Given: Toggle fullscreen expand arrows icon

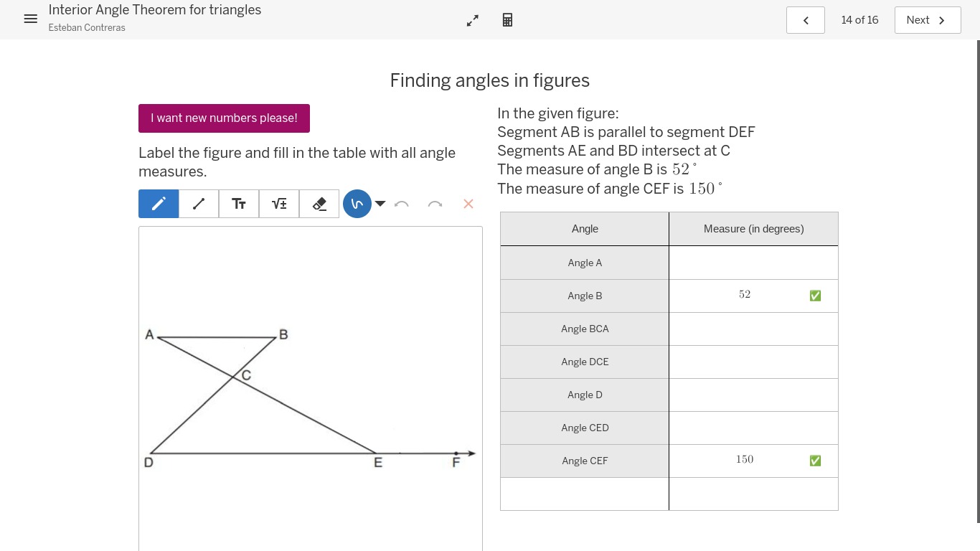Looking at the screenshot, I should 472,20.
